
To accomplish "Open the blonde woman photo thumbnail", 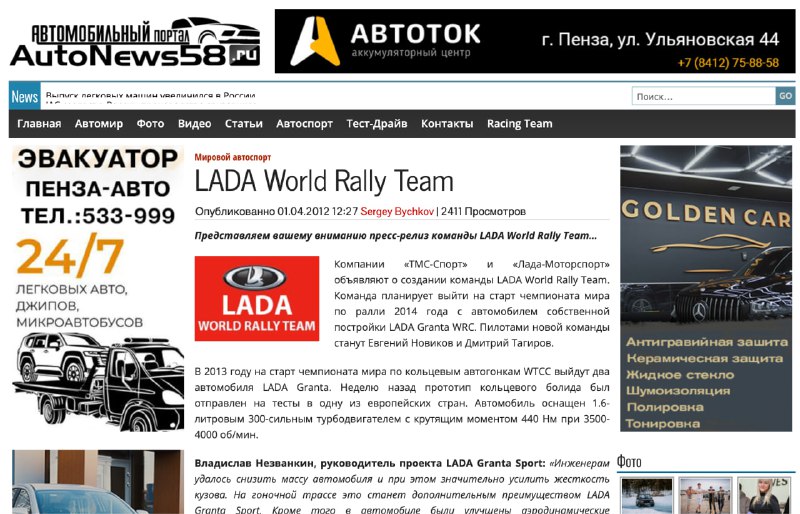I will point(764,496).
